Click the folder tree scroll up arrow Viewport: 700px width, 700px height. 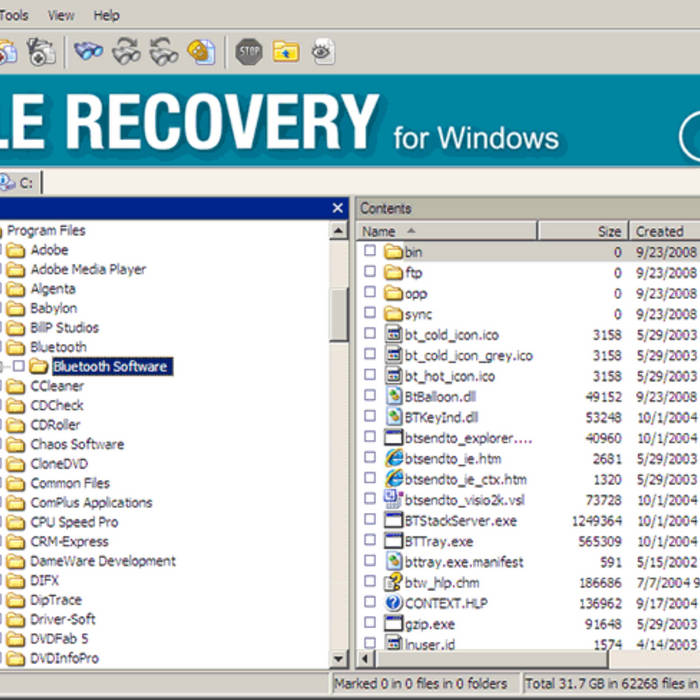click(339, 231)
